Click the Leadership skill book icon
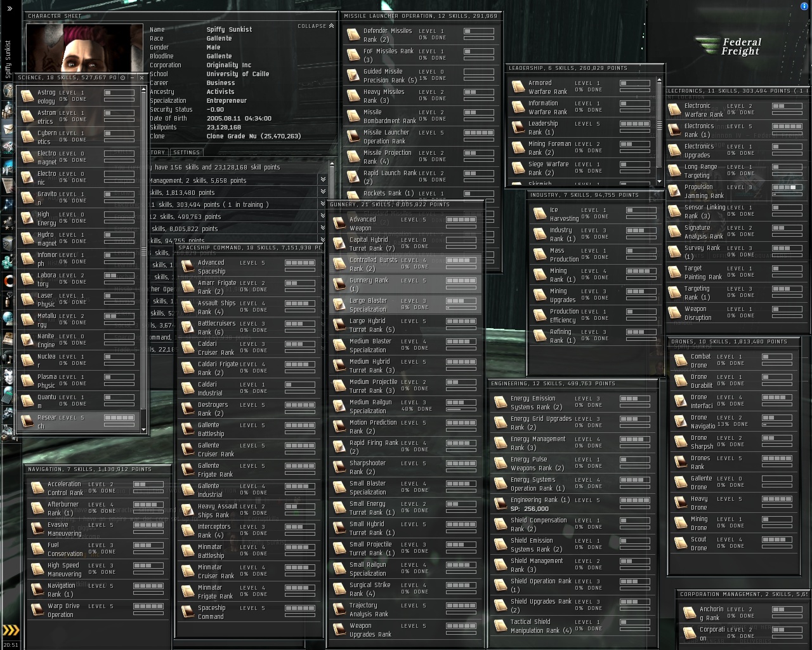This screenshot has height=650, width=812. [x=518, y=128]
